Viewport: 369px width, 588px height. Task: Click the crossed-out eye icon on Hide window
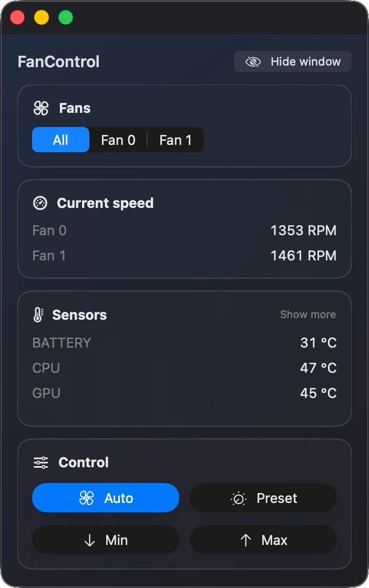tap(253, 61)
